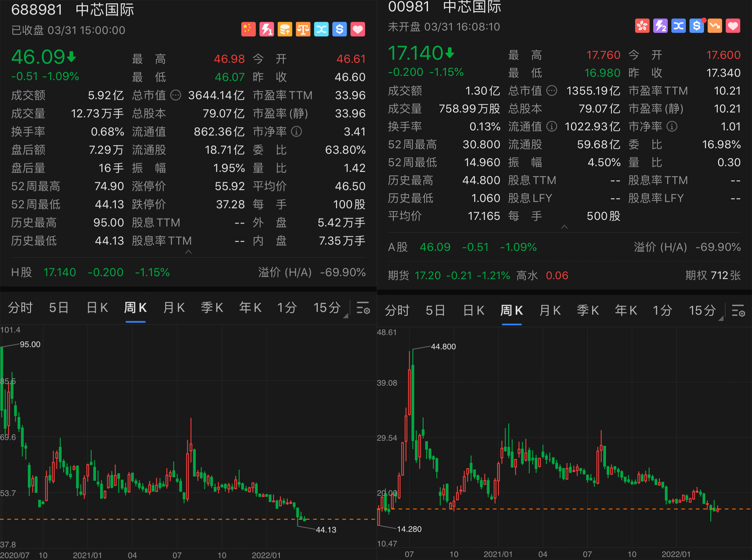
Task: Switch 688981 chart to 月K tab
Action: (174, 308)
